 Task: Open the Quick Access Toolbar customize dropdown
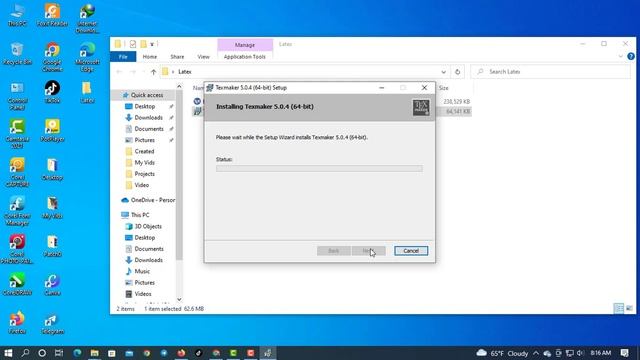point(152,44)
